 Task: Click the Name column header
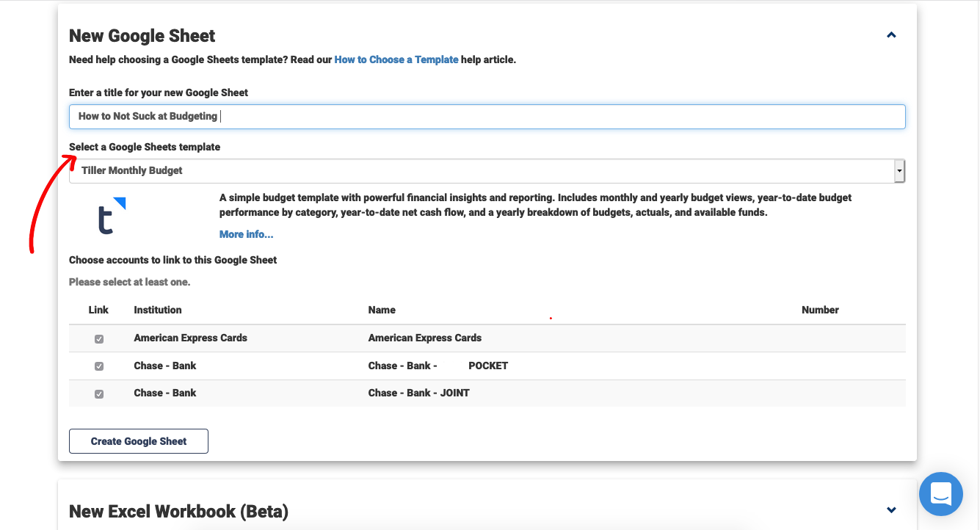[382, 310]
